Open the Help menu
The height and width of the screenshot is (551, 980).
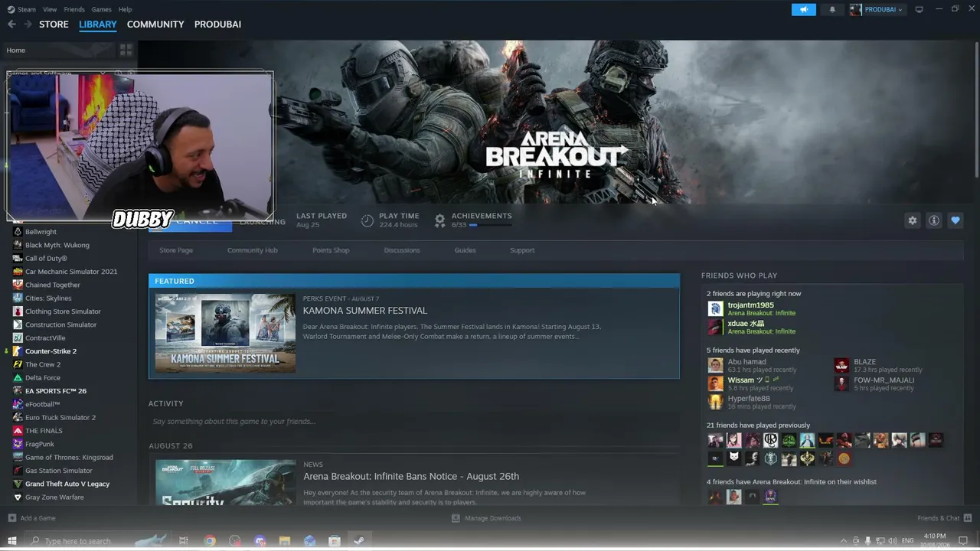tap(125, 10)
